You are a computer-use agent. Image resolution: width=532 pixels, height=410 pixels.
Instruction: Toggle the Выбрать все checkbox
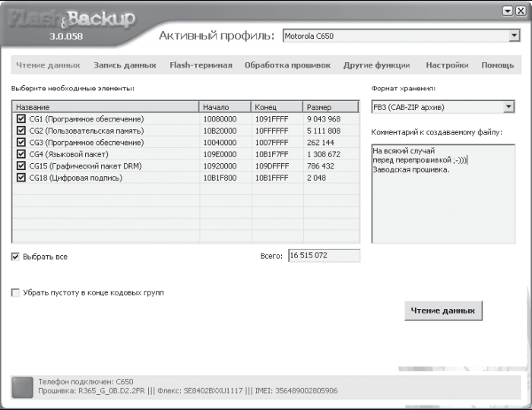(16, 257)
